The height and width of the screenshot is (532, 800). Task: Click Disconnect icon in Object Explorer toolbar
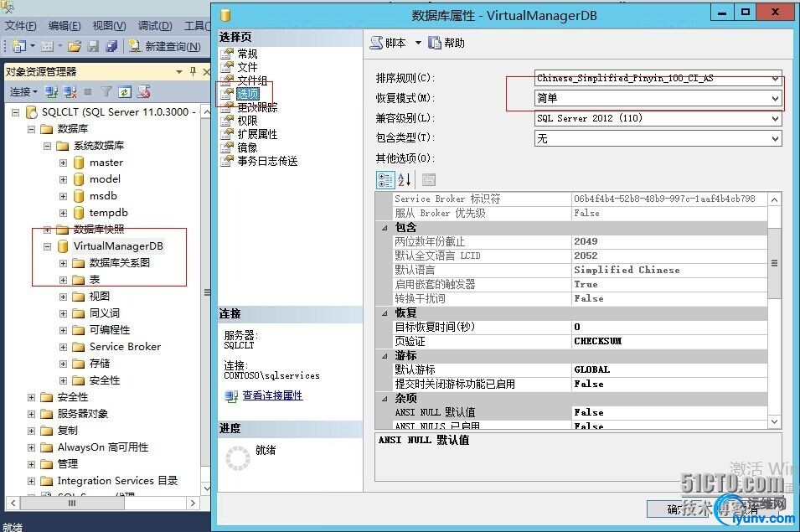pyautogui.click(x=70, y=92)
